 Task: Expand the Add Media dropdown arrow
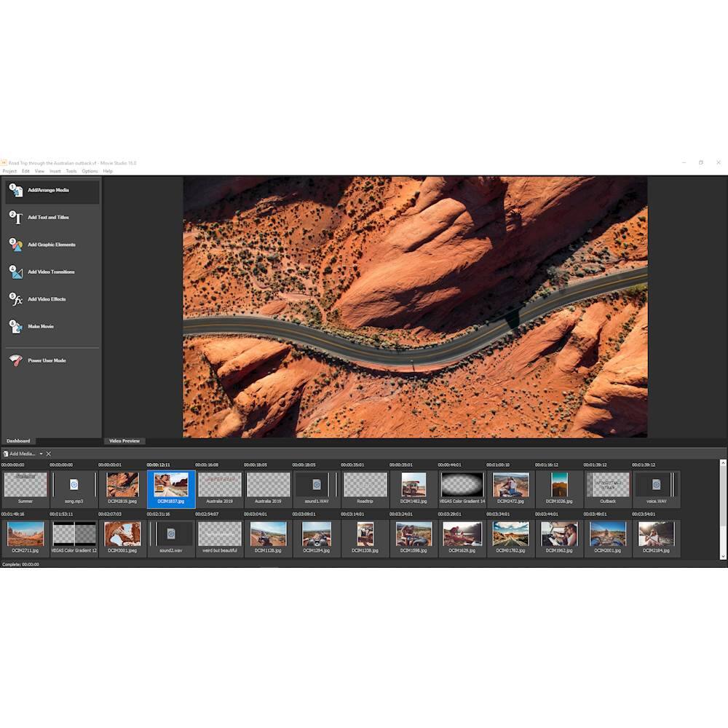tap(41, 454)
